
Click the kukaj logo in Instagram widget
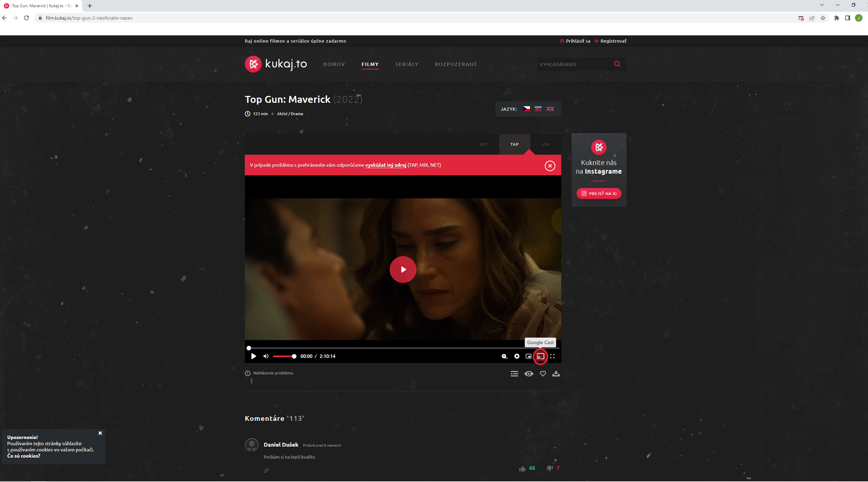point(599,147)
